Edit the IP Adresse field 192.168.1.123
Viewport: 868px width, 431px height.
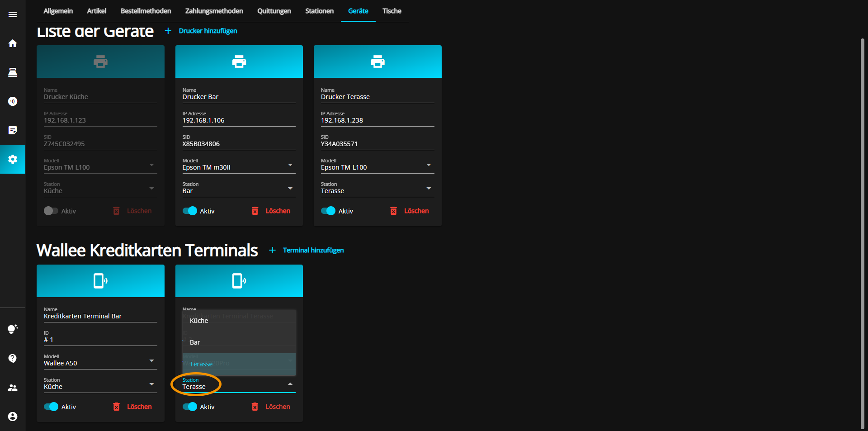coord(100,118)
